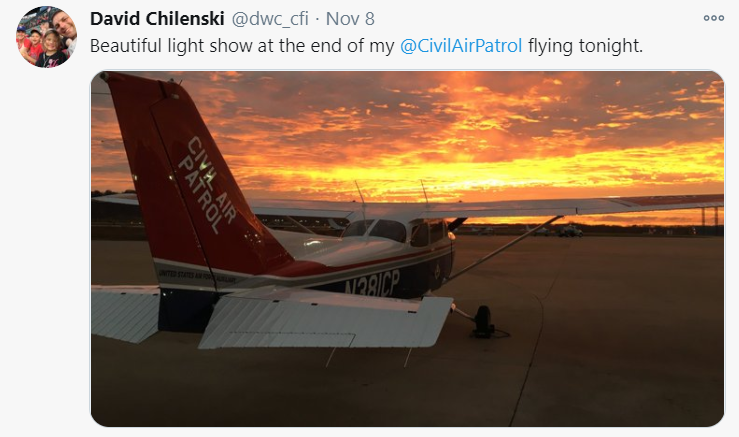This screenshot has height=437, width=739.
Task: Click the N281CP registration on the fuselage
Action: [372, 283]
